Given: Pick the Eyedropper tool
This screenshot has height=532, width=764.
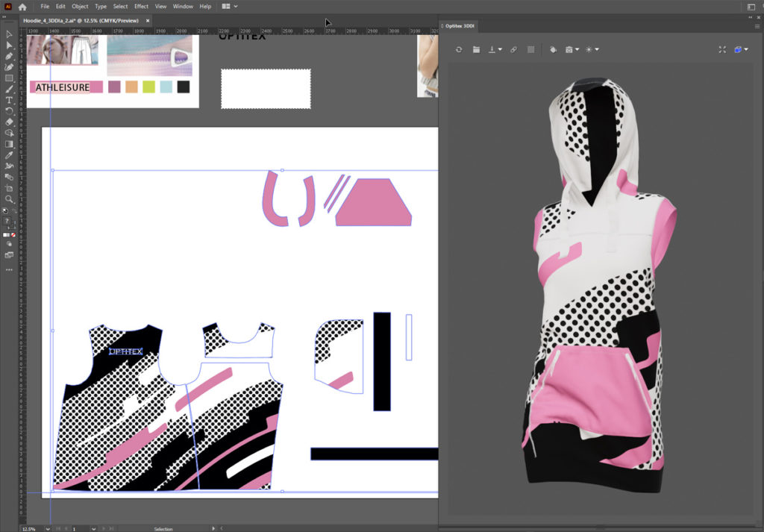Looking at the screenshot, I should 9,155.
